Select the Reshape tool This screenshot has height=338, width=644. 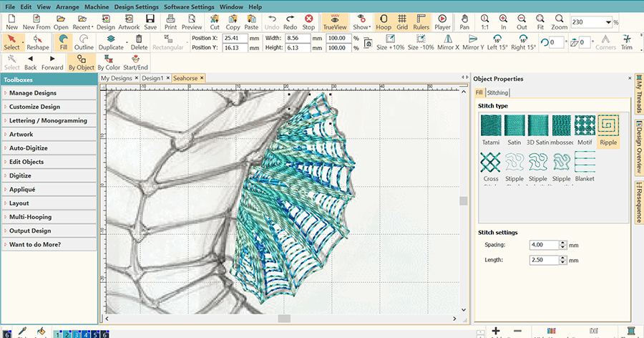click(38, 42)
